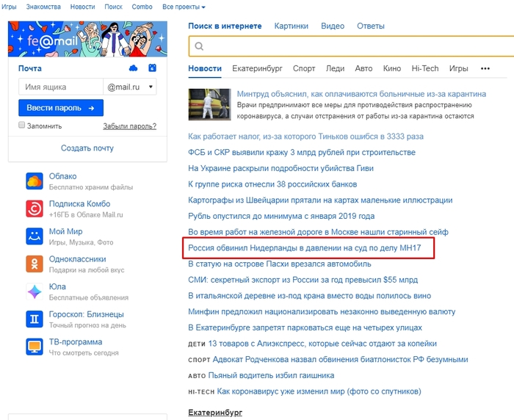Click the magnifier icon in search box

point(199,46)
